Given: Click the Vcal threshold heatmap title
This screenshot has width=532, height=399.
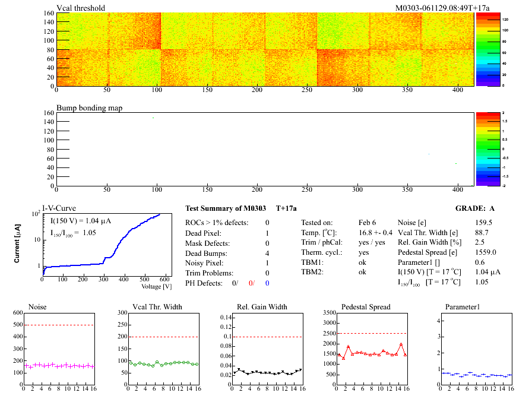Looking at the screenshot, I should click(81, 8).
